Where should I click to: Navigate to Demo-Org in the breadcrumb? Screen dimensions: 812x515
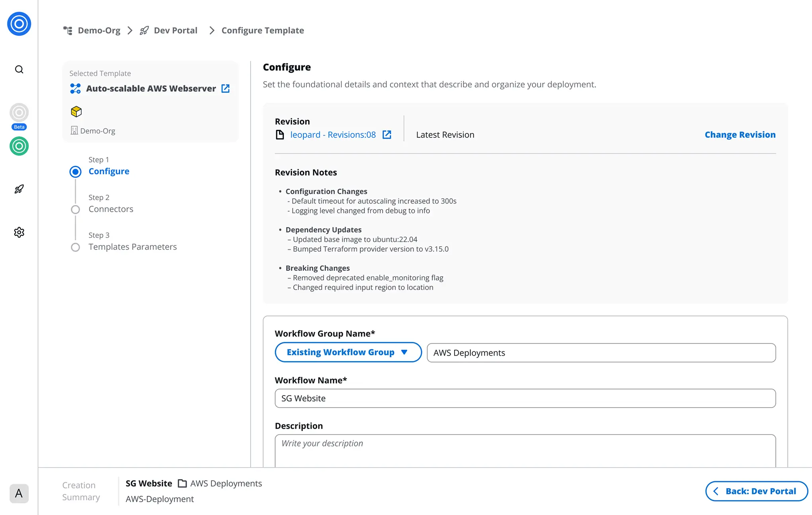99,31
